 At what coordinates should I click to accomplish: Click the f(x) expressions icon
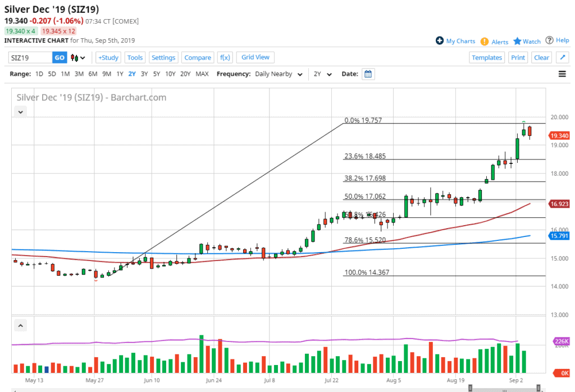tap(225, 57)
